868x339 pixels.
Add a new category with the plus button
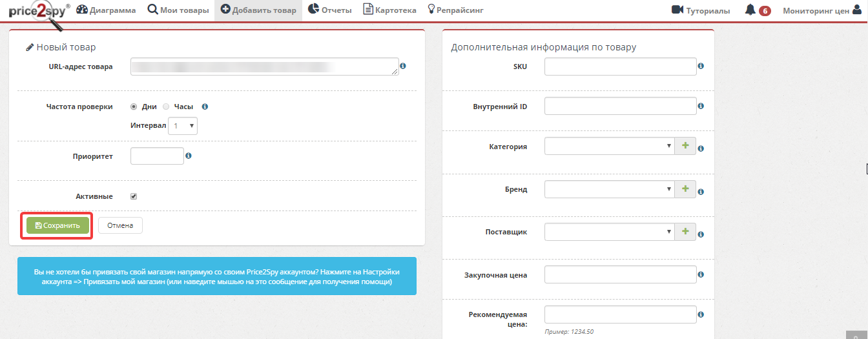pyautogui.click(x=685, y=146)
